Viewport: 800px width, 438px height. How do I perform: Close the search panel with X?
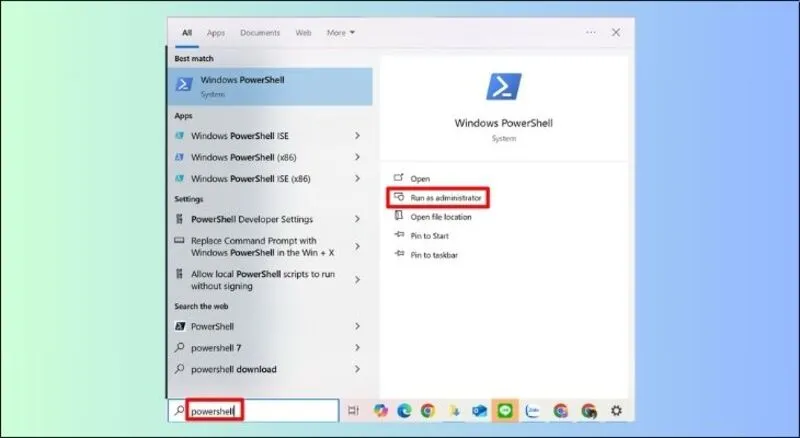click(616, 32)
